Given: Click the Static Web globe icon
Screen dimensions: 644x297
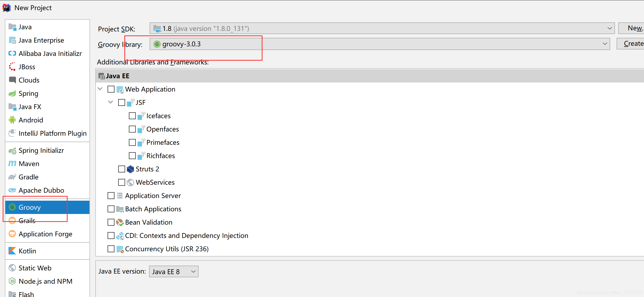Looking at the screenshot, I should 12,268.
